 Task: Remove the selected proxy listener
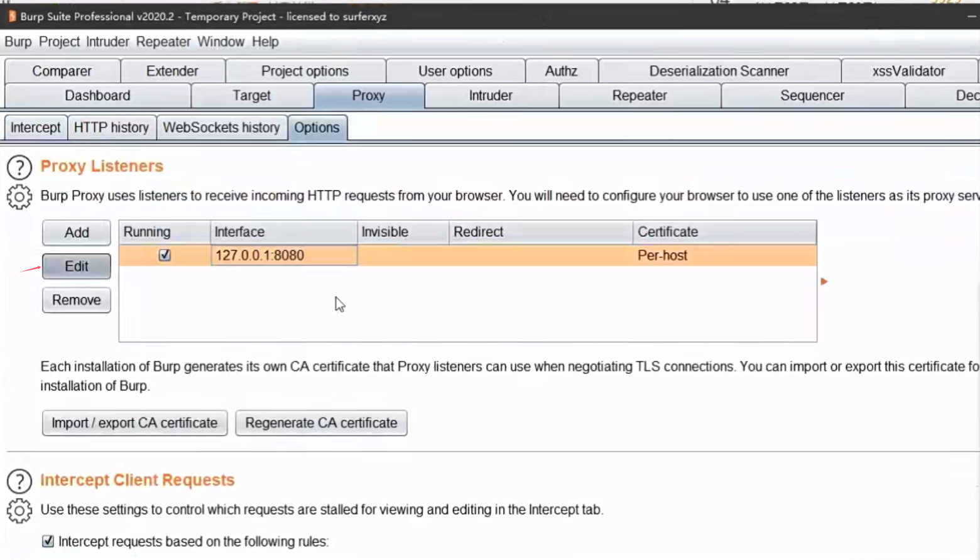(x=77, y=300)
